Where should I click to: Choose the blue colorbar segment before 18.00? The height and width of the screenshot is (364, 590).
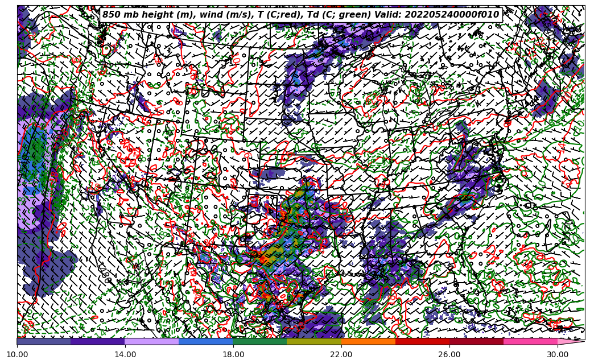206,342
